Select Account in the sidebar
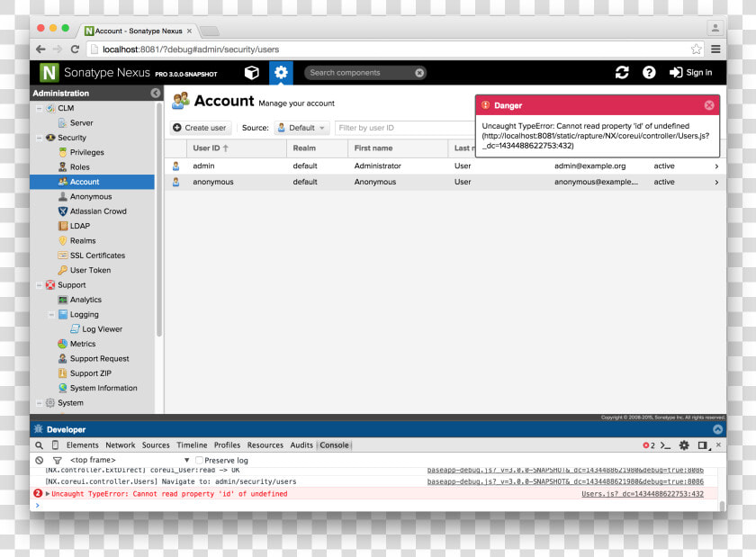This screenshot has width=756, height=557. 92,182
